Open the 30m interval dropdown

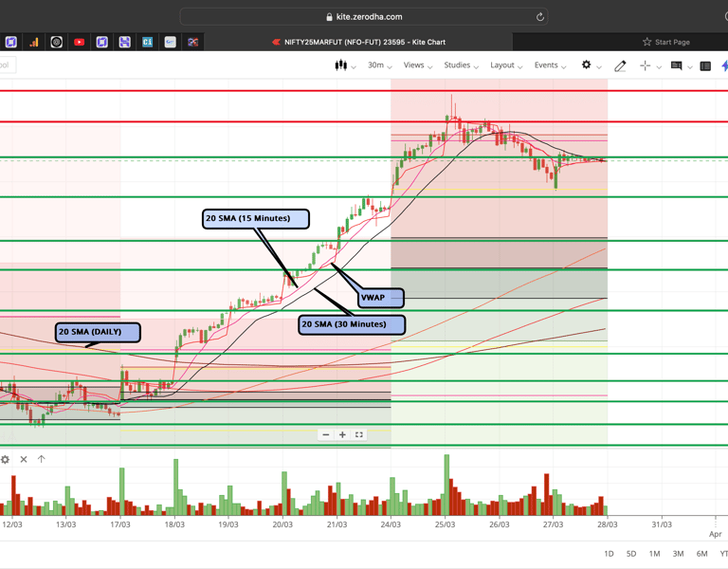tap(380, 65)
